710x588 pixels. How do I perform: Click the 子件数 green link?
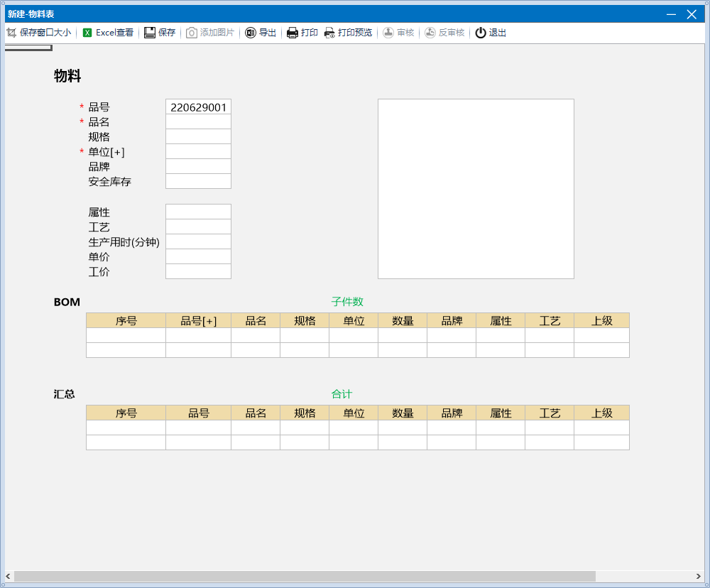point(347,302)
